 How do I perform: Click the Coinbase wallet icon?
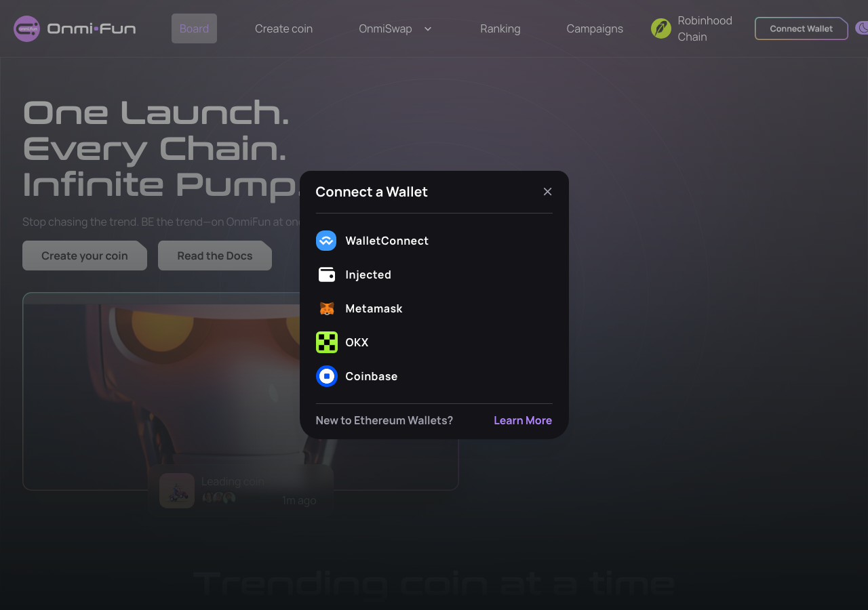click(326, 376)
